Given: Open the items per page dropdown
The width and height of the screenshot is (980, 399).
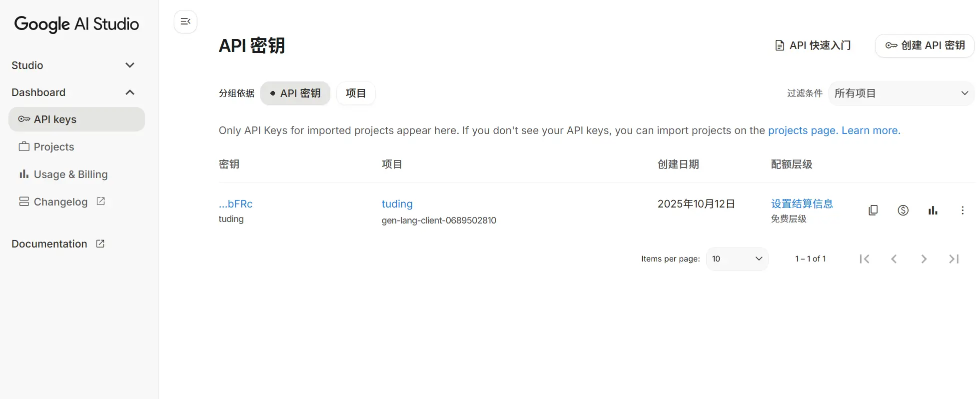Looking at the screenshot, I should coord(737,258).
